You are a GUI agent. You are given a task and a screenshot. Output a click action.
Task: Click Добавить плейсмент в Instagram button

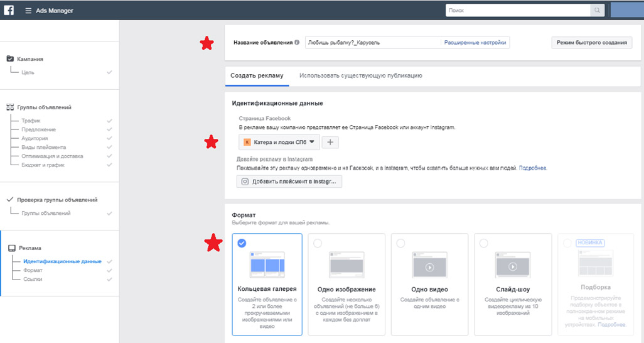tap(289, 182)
